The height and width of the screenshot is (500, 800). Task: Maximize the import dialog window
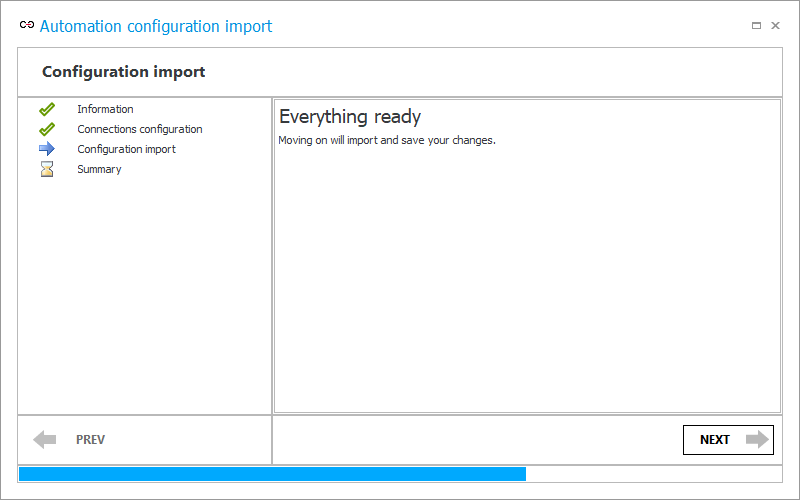click(756, 26)
